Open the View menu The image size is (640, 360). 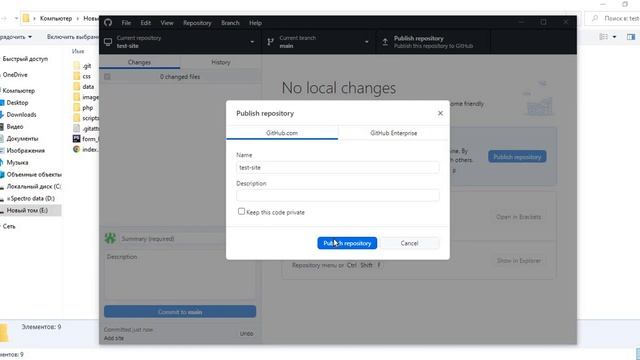pyautogui.click(x=167, y=23)
